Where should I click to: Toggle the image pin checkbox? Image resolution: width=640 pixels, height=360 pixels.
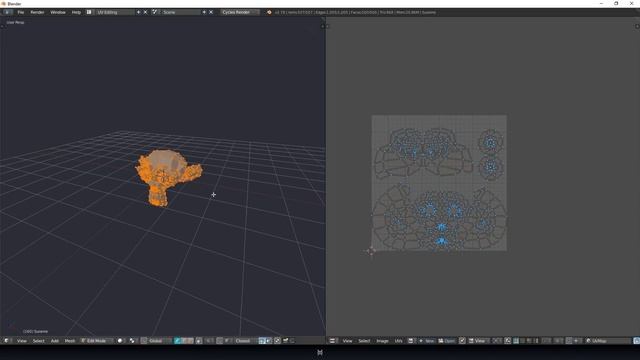462,341
